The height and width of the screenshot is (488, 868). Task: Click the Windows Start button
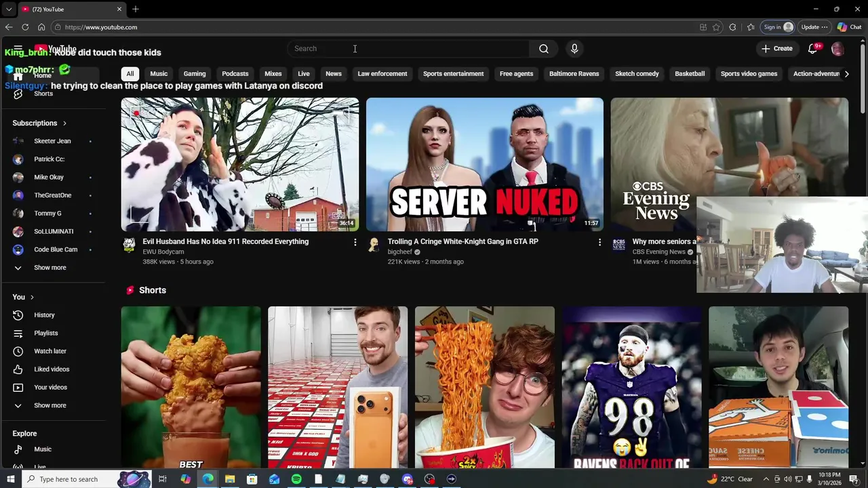10,479
